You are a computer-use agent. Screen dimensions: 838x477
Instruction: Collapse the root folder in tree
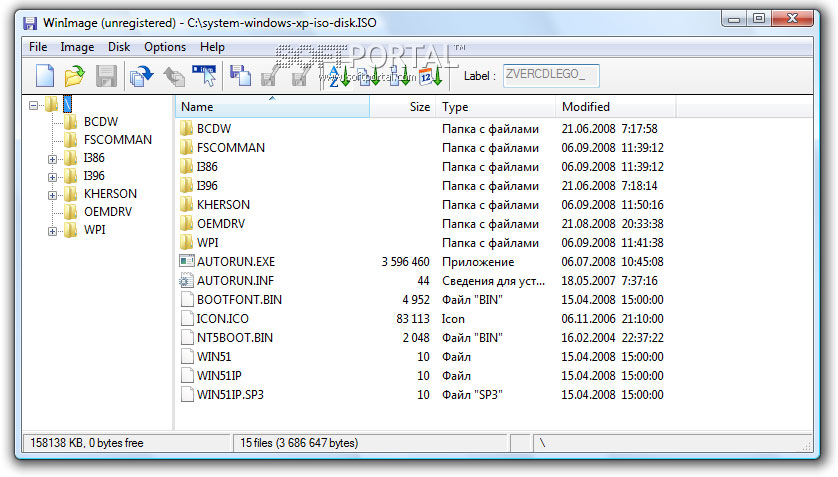34,105
